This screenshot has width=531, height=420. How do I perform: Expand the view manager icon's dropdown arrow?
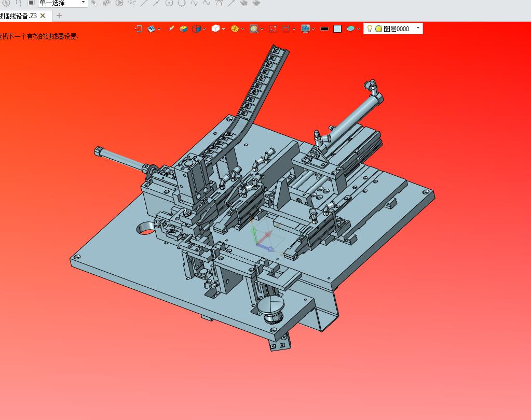pyautogui.click(x=159, y=29)
